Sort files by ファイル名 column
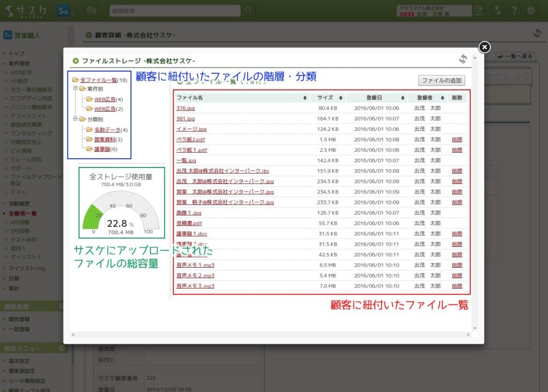This screenshot has width=548, height=392. click(305, 98)
